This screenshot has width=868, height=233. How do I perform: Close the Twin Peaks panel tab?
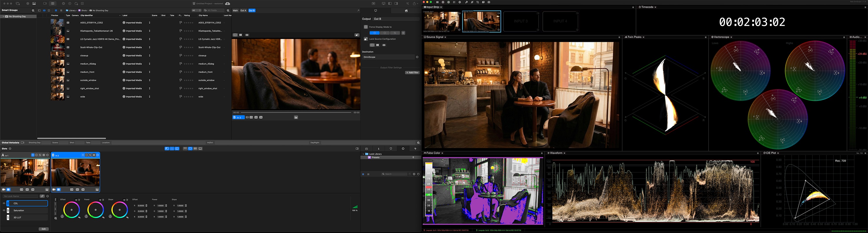click(x=643, y=37)
